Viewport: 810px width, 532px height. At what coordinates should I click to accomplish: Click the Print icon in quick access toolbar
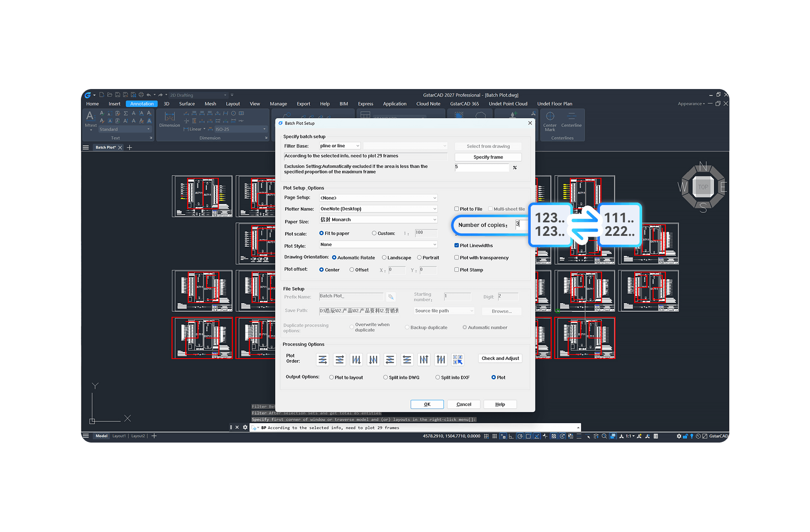[141, 95]
